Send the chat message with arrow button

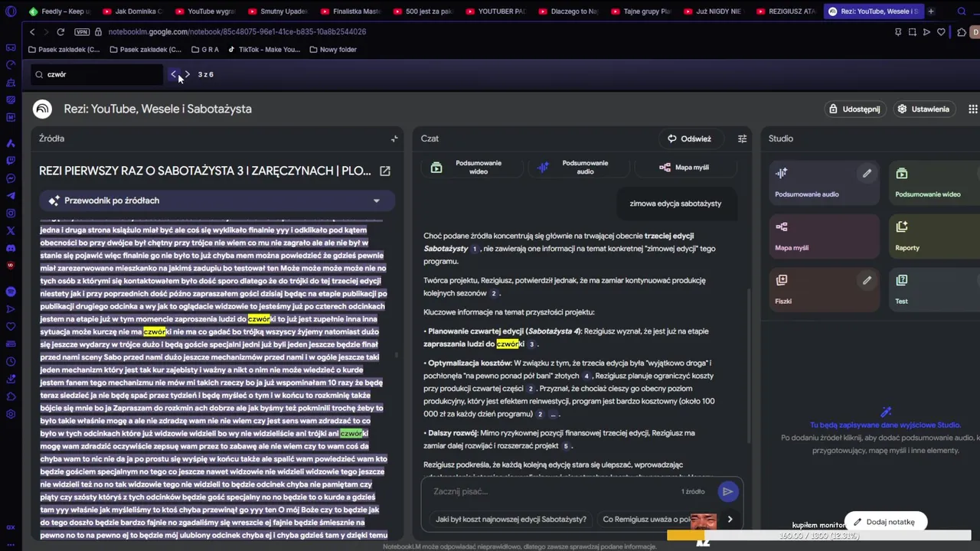click(x=727, y=491)
